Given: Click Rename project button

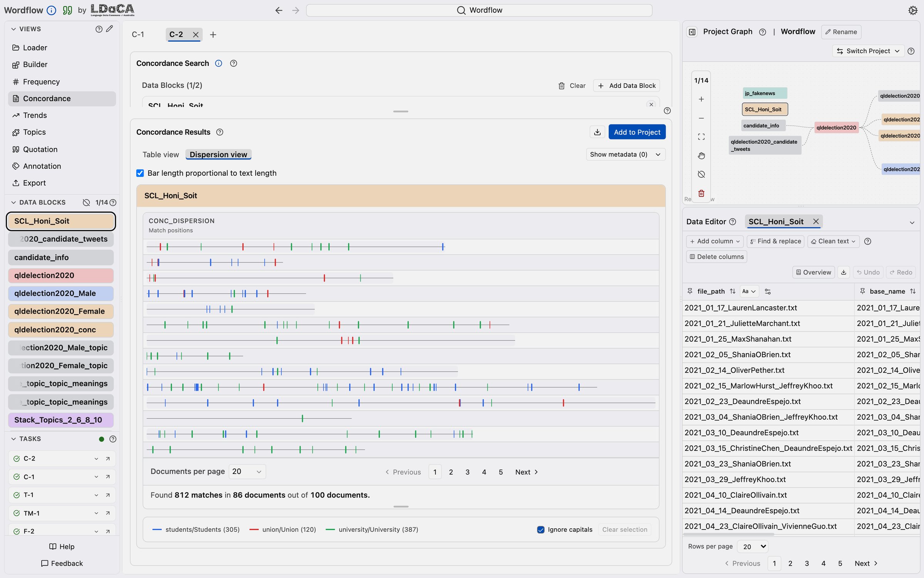Looking at the screenshot, I should tap(841, 32).
